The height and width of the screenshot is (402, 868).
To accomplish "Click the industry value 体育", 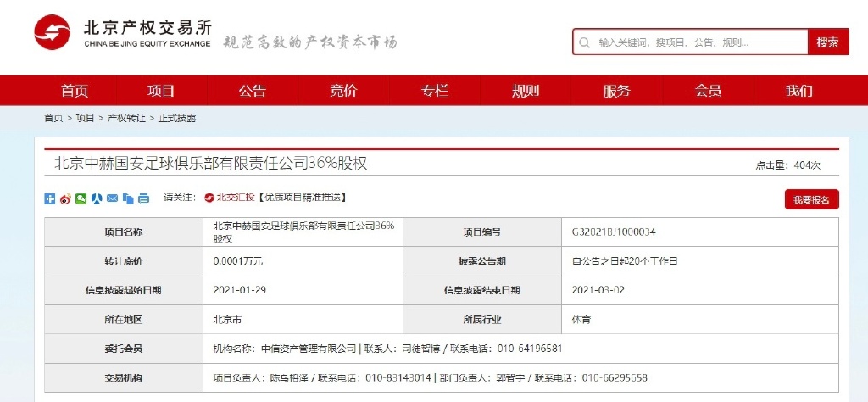I will pyautogui.click(x=581, y=320).
